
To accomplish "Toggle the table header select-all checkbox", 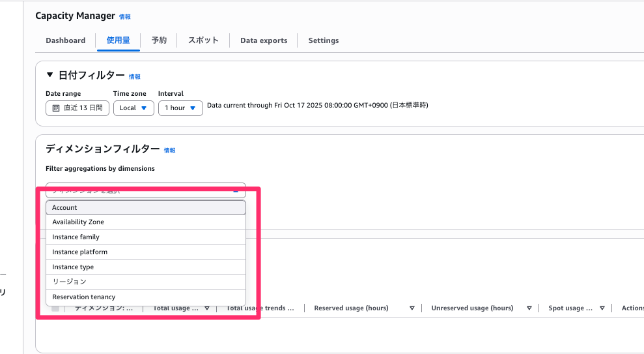I will click(55, 308).
